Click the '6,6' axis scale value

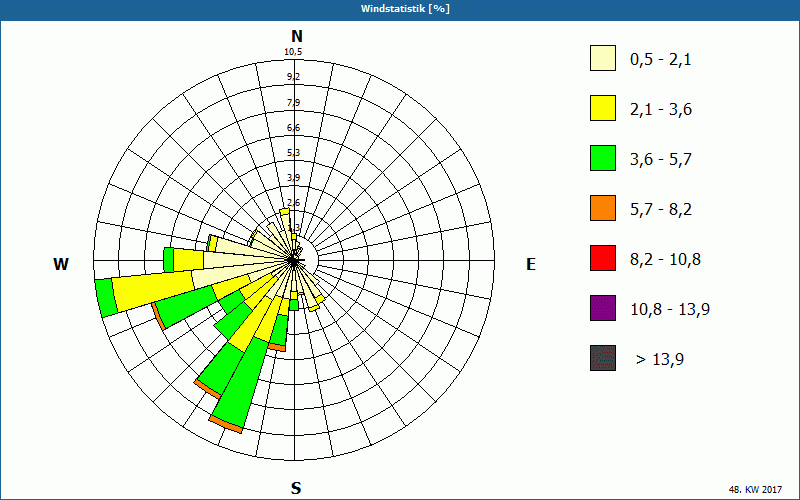(293, 128)
